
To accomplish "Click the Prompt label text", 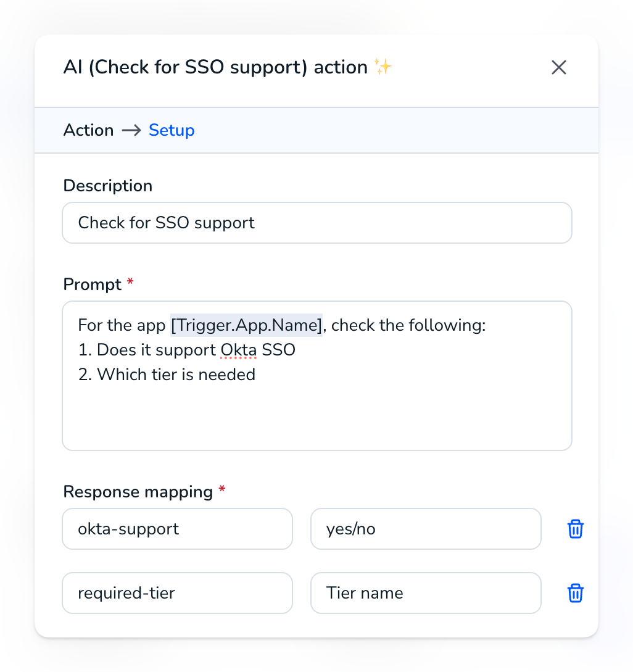I will [93, 284].
